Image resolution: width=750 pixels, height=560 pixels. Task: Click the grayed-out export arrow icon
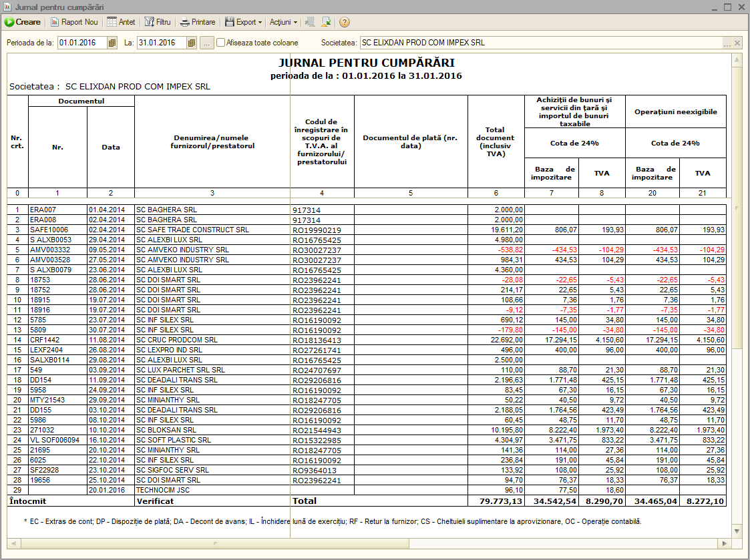coord(310,22)
